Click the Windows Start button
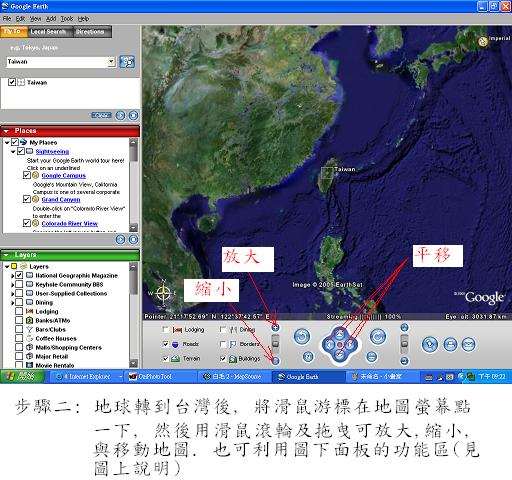 [22, 376]
